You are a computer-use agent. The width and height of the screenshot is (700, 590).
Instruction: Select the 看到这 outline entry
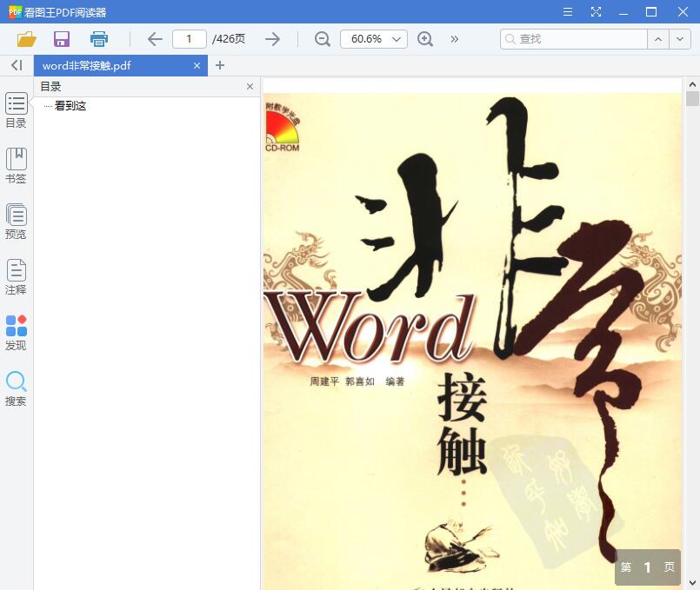[x=70, y=106]
